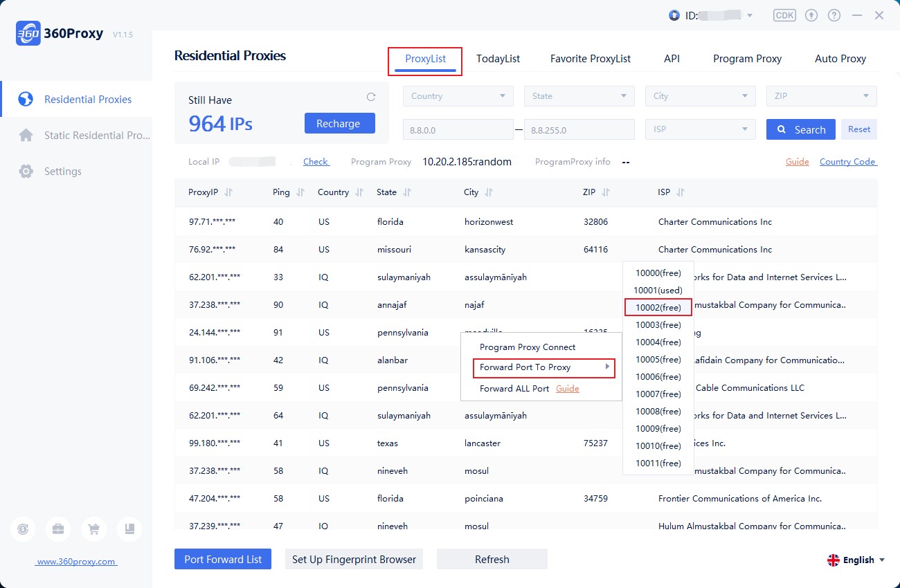The height and width of the screenshot is (588, 900).
Task: Open the ISP dropdown filter
Action: [701, 129]
